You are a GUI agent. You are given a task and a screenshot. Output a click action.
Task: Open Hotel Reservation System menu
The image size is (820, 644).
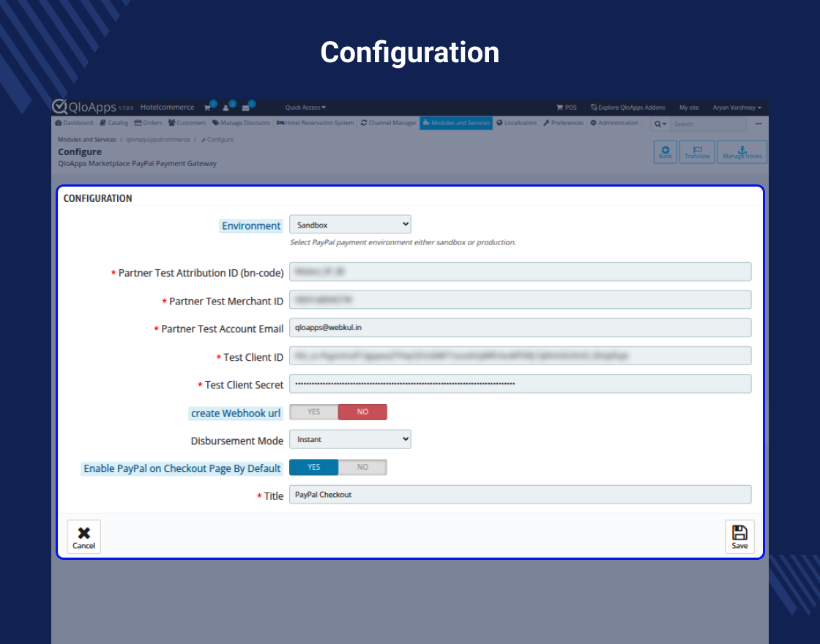(316, 124)
